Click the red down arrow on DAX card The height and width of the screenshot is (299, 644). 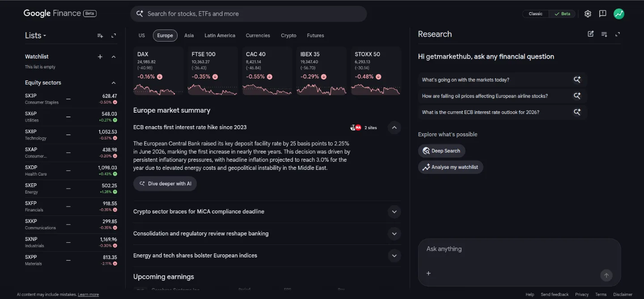[x=160, y=77]
